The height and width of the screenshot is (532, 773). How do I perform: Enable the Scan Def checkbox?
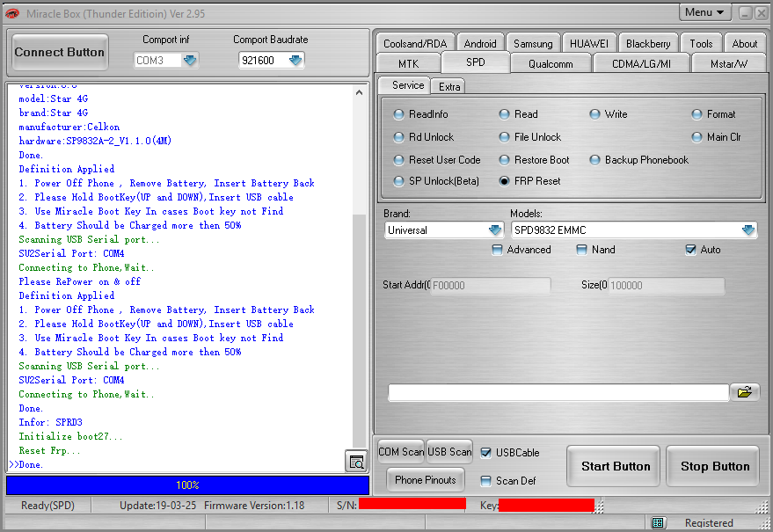[x=485, y=481]
